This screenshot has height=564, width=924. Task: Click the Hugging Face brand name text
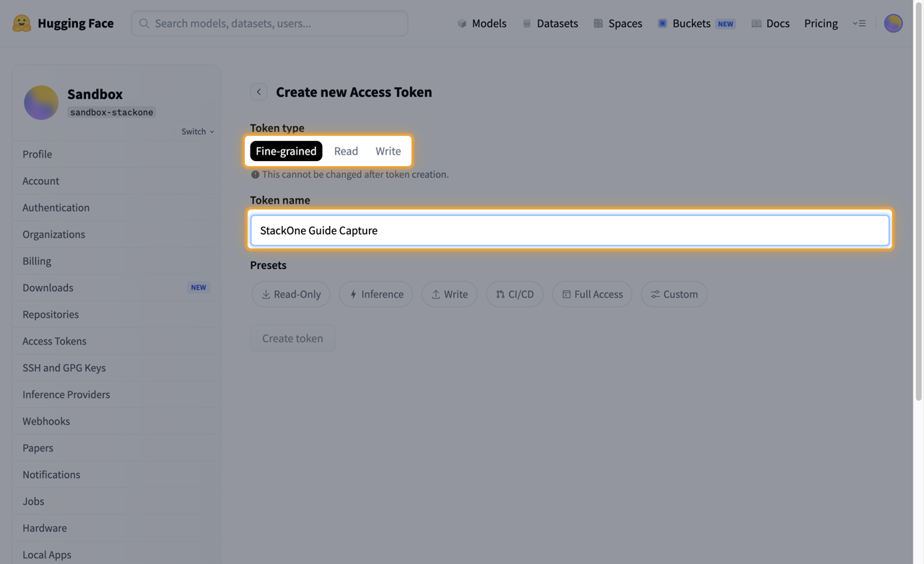point(76,23)
